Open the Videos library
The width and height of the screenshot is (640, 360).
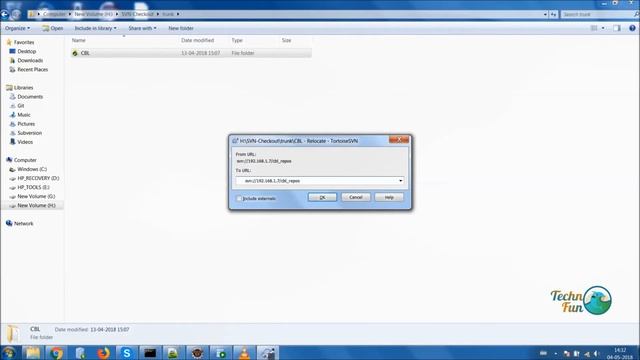(x=25, y=142)
